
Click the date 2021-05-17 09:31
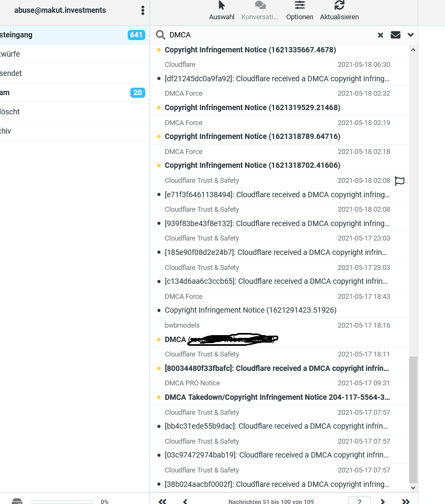click(364, 383)
